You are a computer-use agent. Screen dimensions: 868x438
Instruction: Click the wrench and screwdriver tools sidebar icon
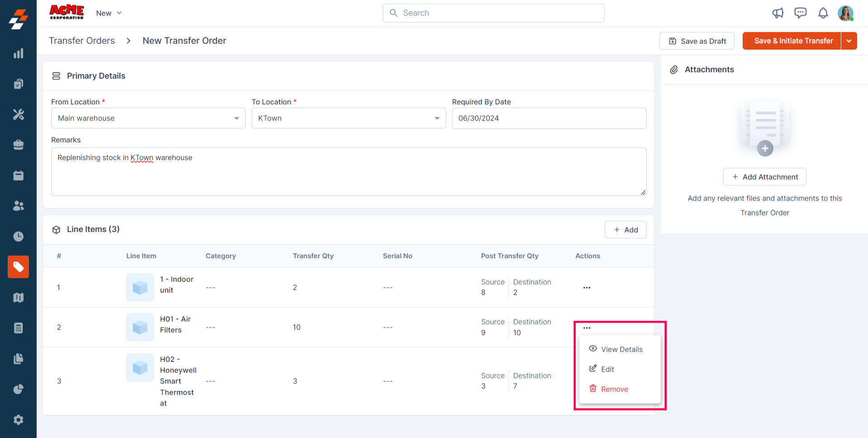click(x=18, y=114)
